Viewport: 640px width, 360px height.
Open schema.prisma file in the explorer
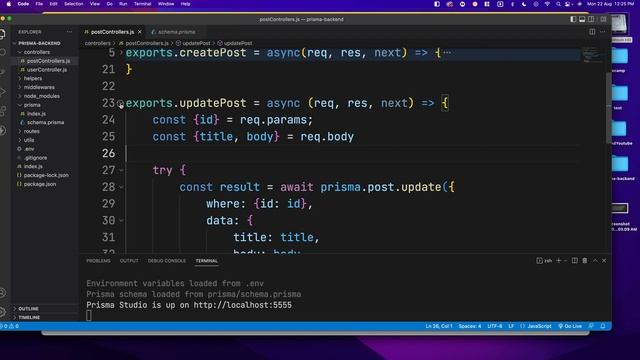(x=45, y=122)
